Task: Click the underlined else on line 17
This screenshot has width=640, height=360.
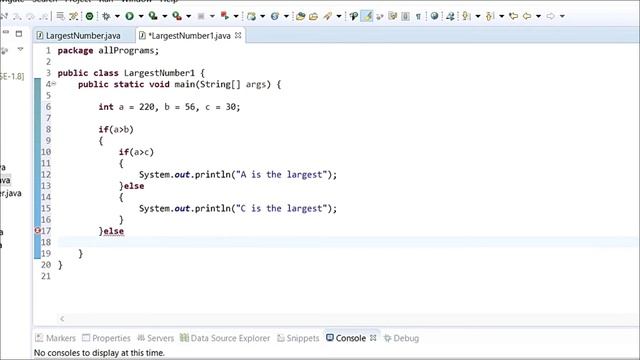Action: tap(113, 231)
